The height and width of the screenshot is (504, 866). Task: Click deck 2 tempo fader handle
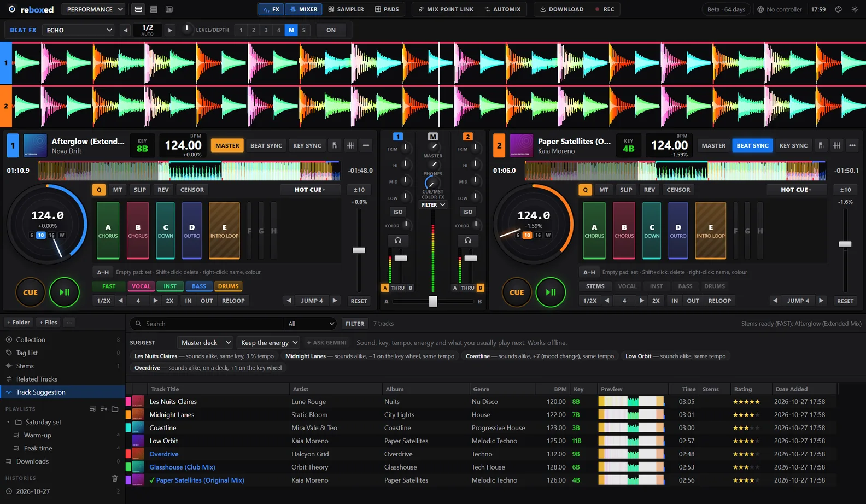(845, 244)
